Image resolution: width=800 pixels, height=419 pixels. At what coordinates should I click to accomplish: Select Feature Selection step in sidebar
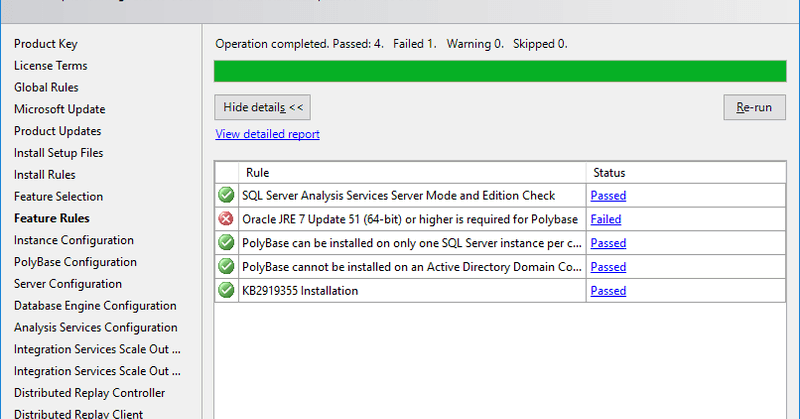[58, 196]
